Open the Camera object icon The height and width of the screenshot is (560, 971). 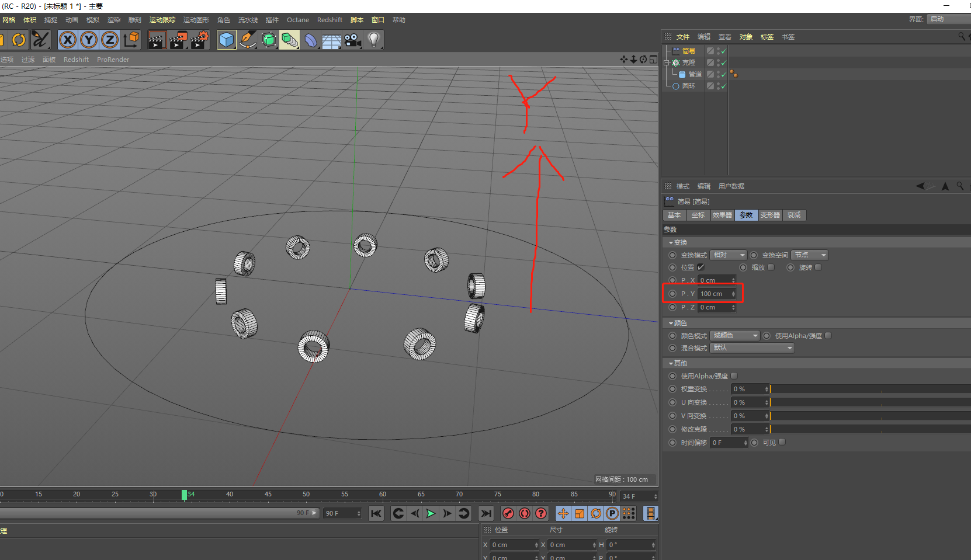352,40
